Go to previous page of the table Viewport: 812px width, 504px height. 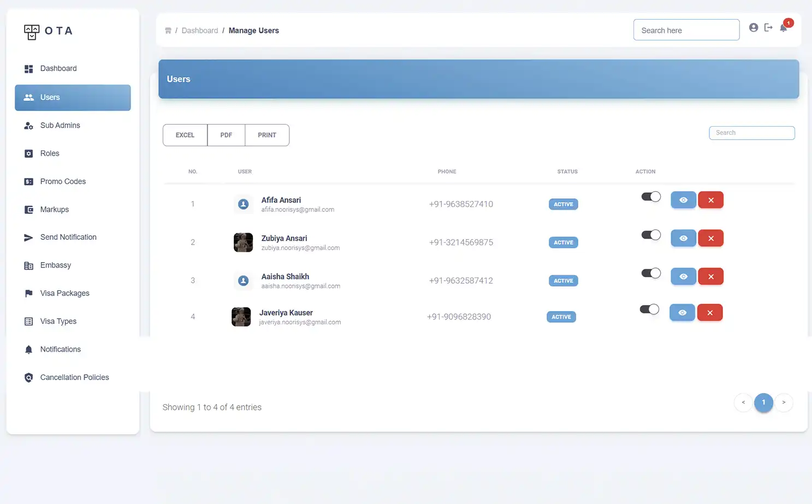tap(743, 402)
